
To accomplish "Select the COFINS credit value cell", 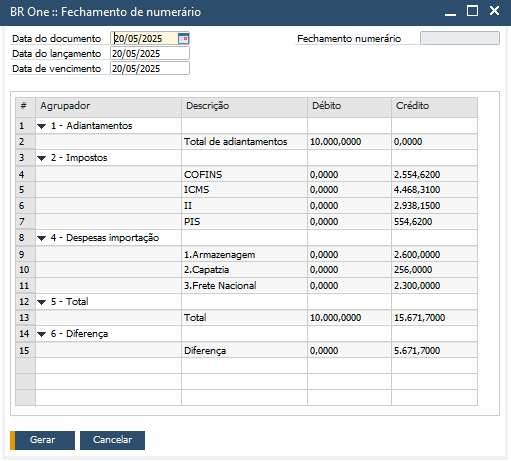I will click(x=434, y=174).
